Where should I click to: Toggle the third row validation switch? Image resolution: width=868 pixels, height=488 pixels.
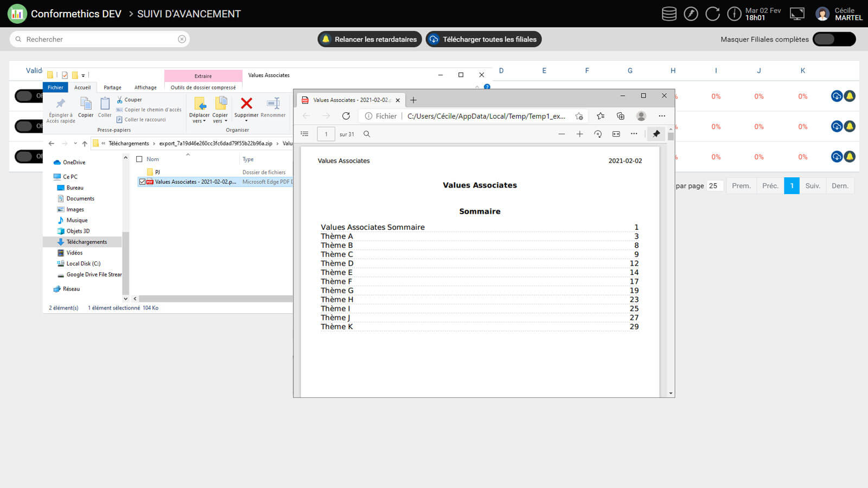tap(28, 157)
